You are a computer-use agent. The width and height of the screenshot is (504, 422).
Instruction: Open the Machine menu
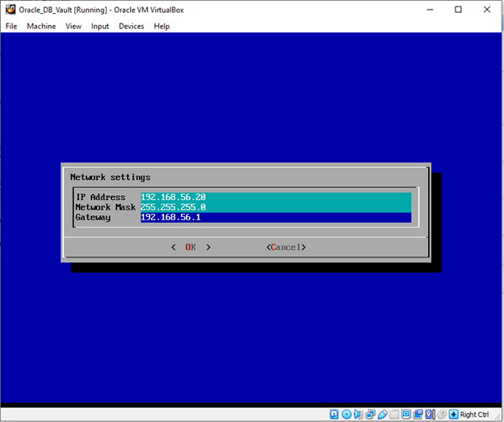tap(41, 26)
